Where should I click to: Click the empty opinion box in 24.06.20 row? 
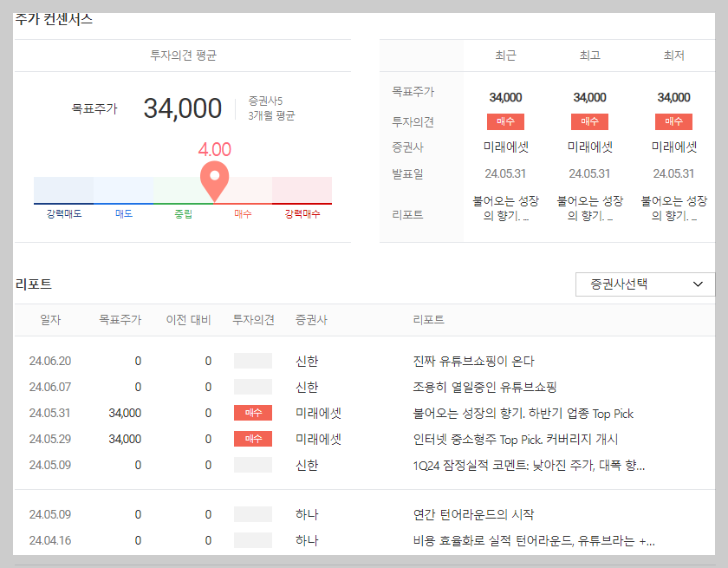pyautogui.click(x=253, y=361)
